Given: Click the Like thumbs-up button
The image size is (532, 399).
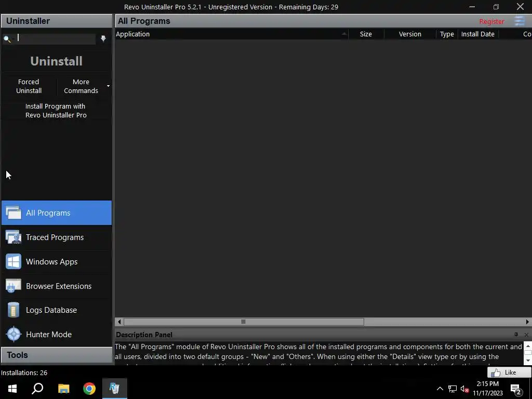Looking at the screenshot, I should 509,373.
